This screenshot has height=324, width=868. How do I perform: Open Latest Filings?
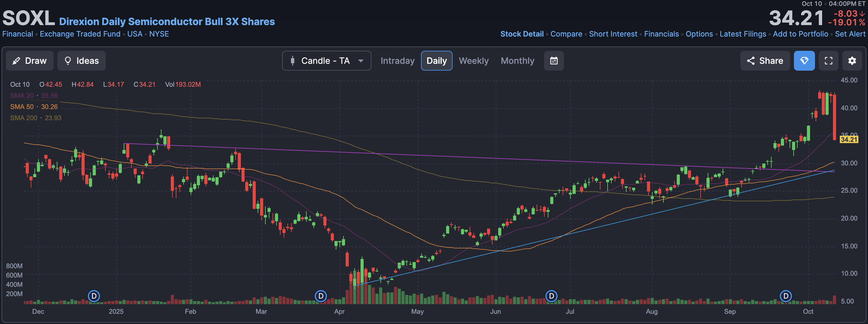pos(743,34)
